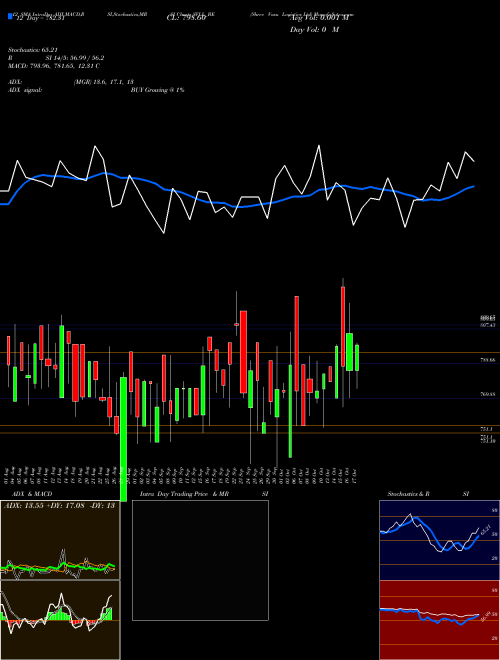Click the 'Day Vol: 0 M' label

point(314,30)
